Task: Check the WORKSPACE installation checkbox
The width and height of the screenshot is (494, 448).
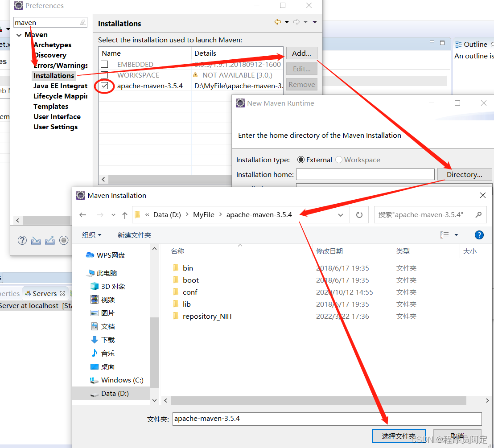Action: [105, 75]
